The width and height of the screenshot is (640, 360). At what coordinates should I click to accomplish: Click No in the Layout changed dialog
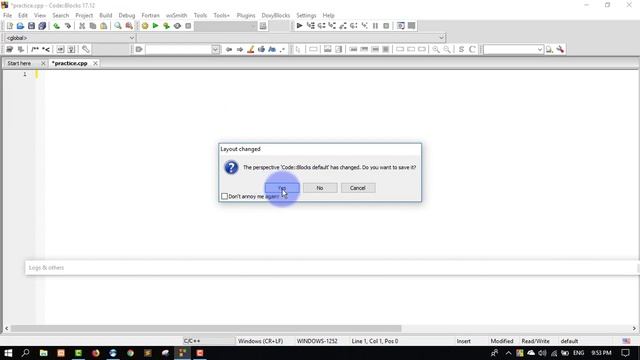click(x=320, y=188)
